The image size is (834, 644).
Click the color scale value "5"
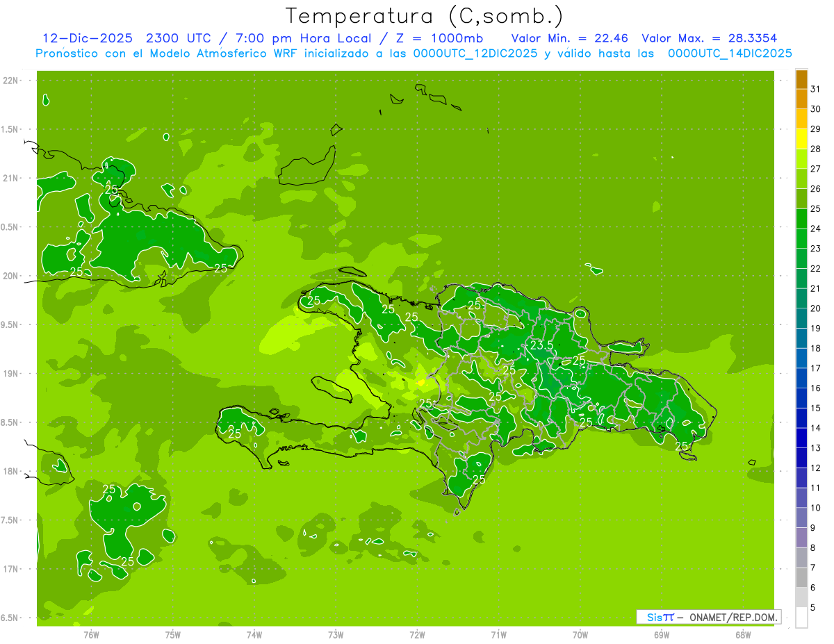(x=813, y=608)
